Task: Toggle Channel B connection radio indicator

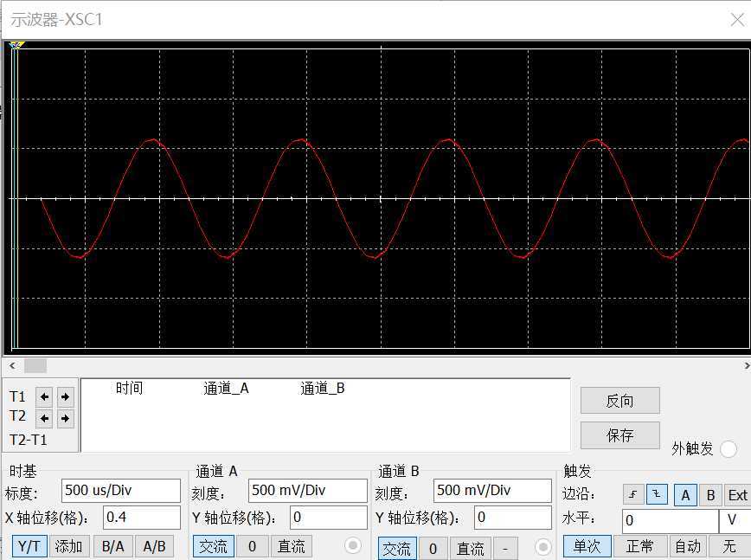Action: (543, 547)
